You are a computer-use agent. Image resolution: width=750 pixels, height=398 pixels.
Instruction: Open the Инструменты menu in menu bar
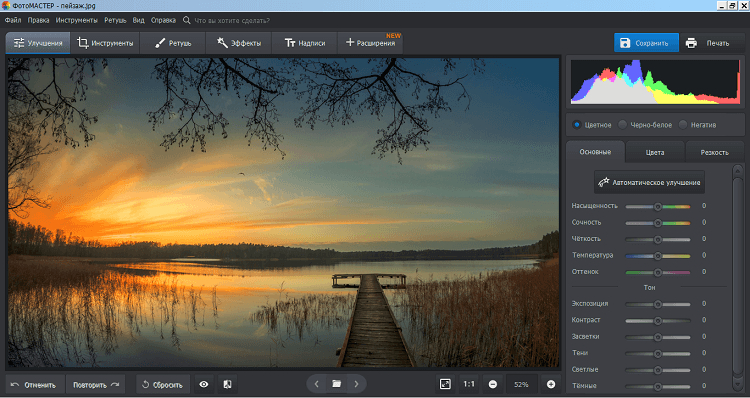click(77, 21)
